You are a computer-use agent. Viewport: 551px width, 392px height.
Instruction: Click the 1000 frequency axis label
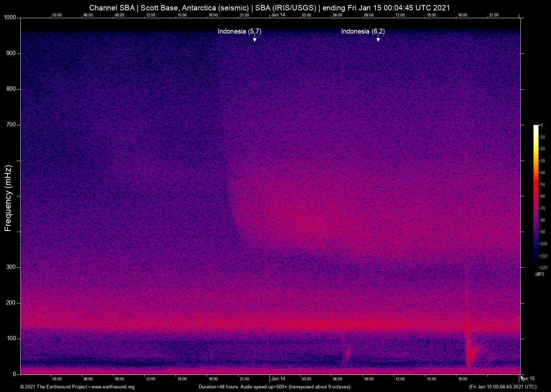(10, 17)
